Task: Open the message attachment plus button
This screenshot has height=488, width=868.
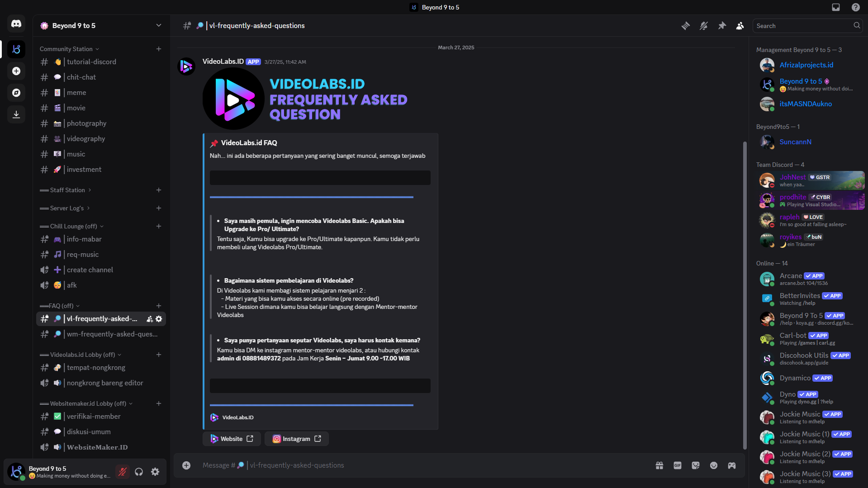Action: pos(186,465)
